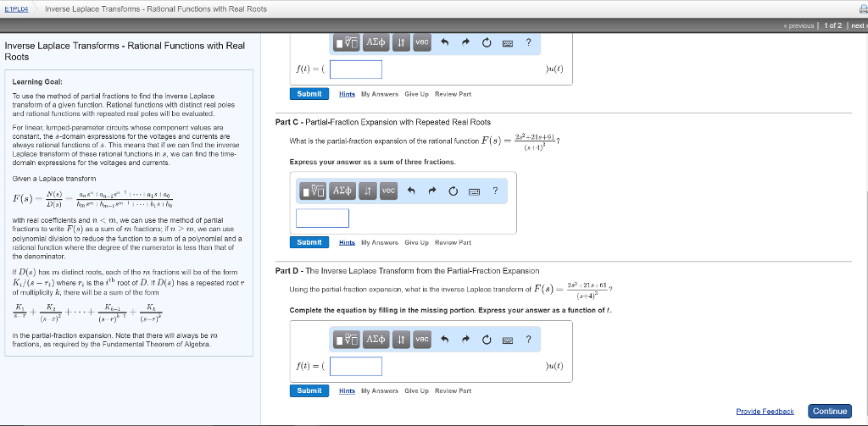Image resolution: width=868 pixels, height=426 pixels.
Task: Redo in Part D toolbar
Action: point(465,340)
